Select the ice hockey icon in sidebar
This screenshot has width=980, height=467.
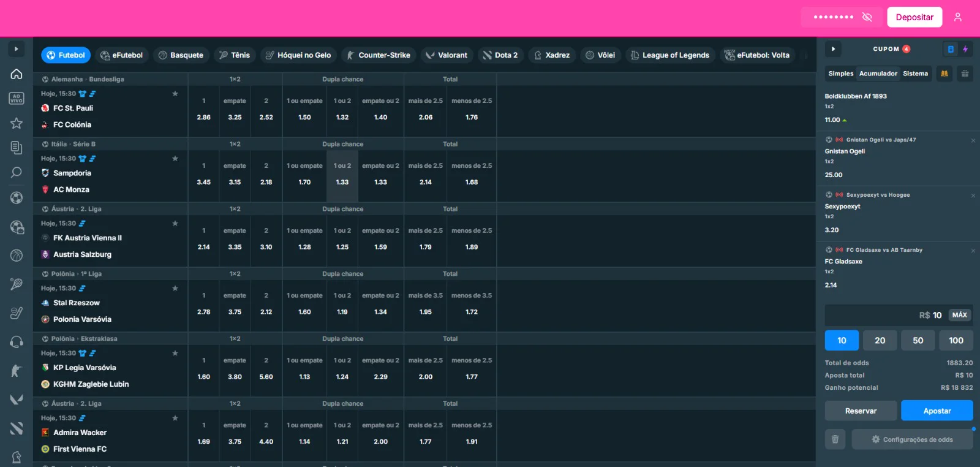point(17,313)
